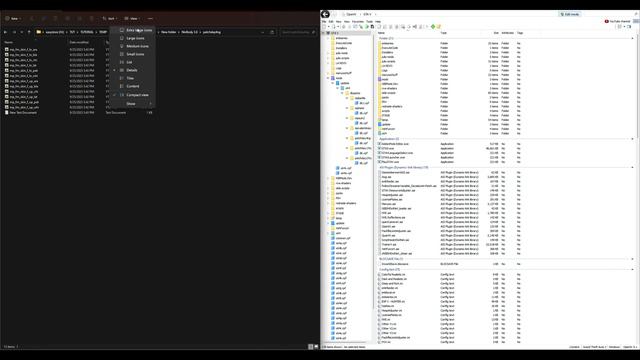Click Grand Theft Auto V in OpenIV status bar
The image size is (640, 360).
click(595, 347)
